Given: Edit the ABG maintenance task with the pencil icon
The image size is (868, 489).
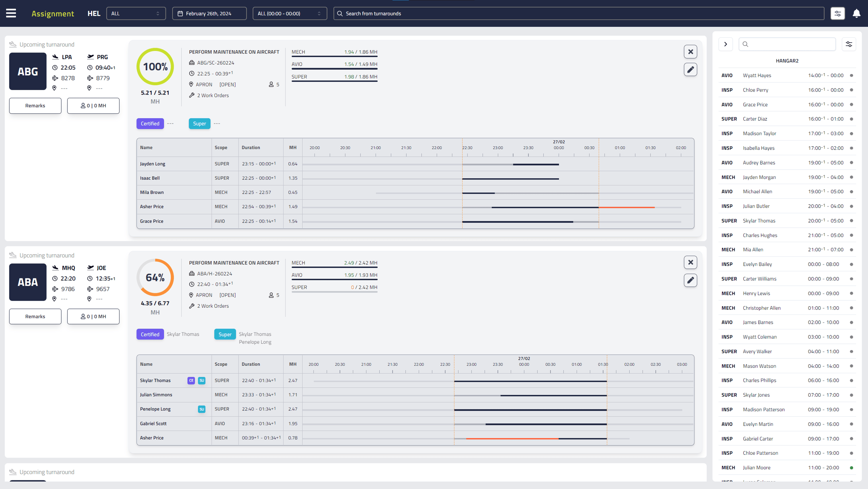Looking at the screenshot, I should click(x=690, y=69).
